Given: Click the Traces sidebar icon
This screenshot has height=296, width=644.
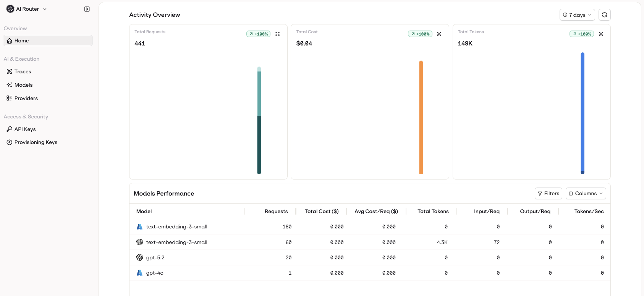Looking at the screenshot, I should coord(10,71).
